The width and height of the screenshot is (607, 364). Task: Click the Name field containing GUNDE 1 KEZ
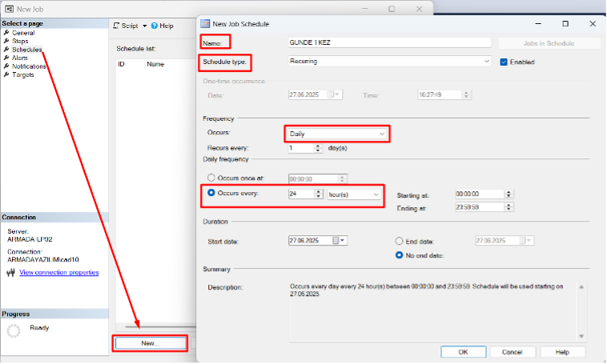[x=389, y=42]
